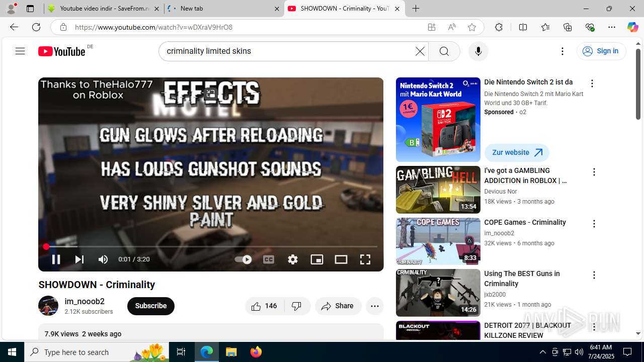The width and height of the screenshot is (644, 362).
Task: Share the video
Action: pyautogui.click(x=338, y=306)
